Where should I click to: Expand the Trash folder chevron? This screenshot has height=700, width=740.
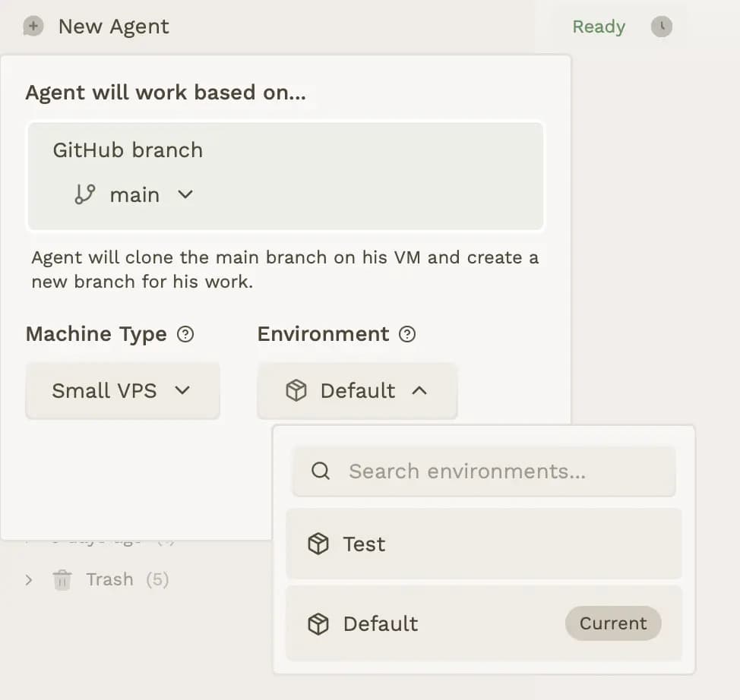[x=29, y=580]
